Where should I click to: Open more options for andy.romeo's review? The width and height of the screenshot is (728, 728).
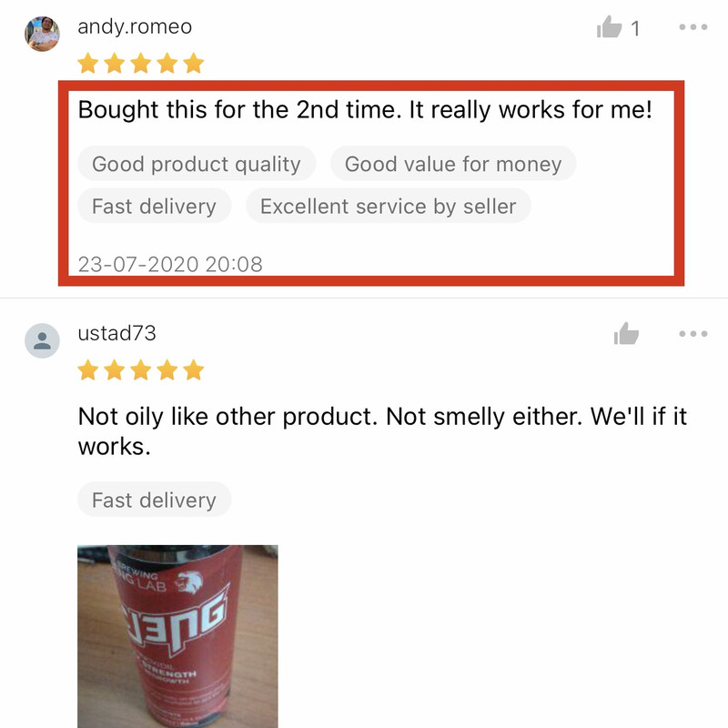coord(693,27)
